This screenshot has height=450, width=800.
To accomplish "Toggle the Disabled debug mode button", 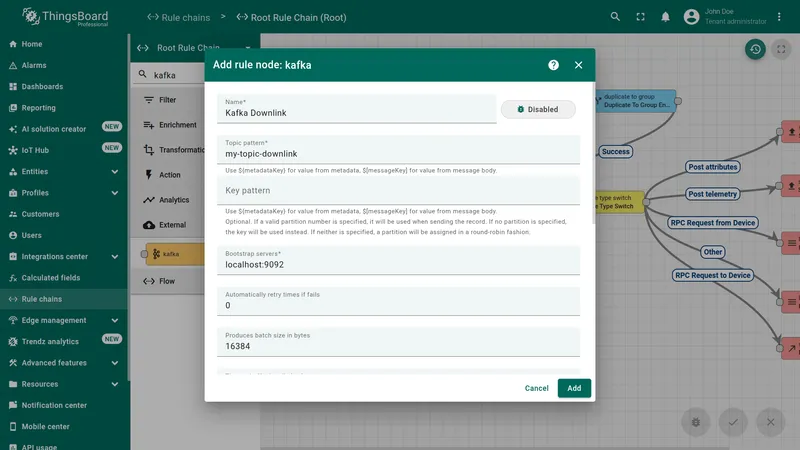I will pos(538,109).
